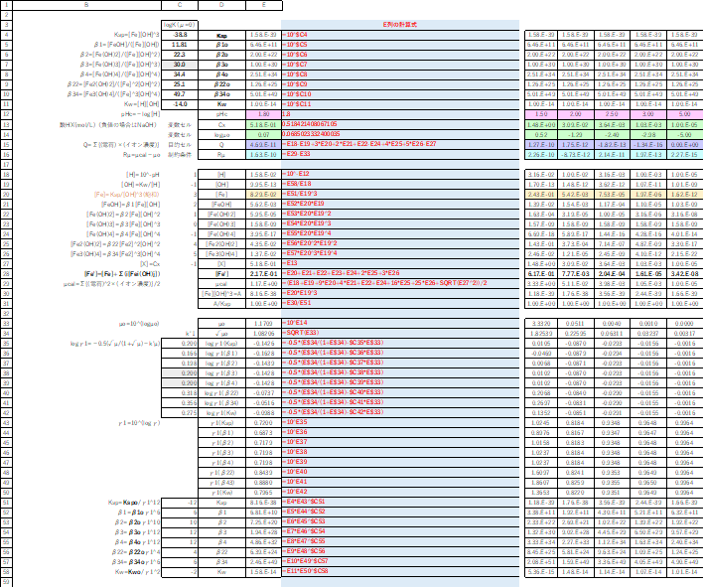Select the column E header

click(x=264, y=5)
